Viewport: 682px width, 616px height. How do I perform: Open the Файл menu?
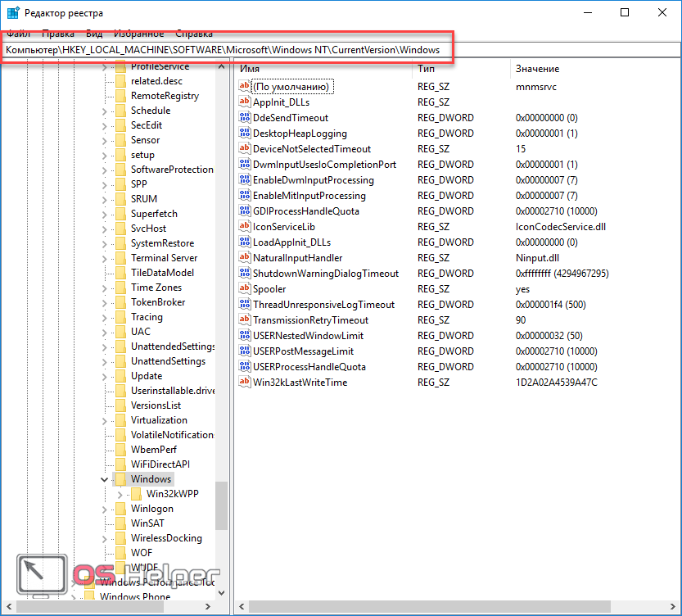[x=18, y=34]
